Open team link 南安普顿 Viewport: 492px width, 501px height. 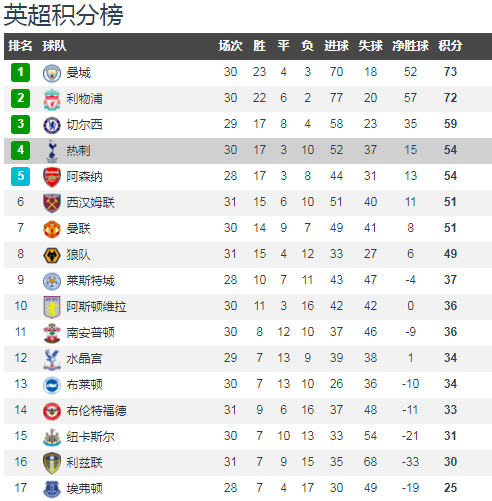point(90,333)
